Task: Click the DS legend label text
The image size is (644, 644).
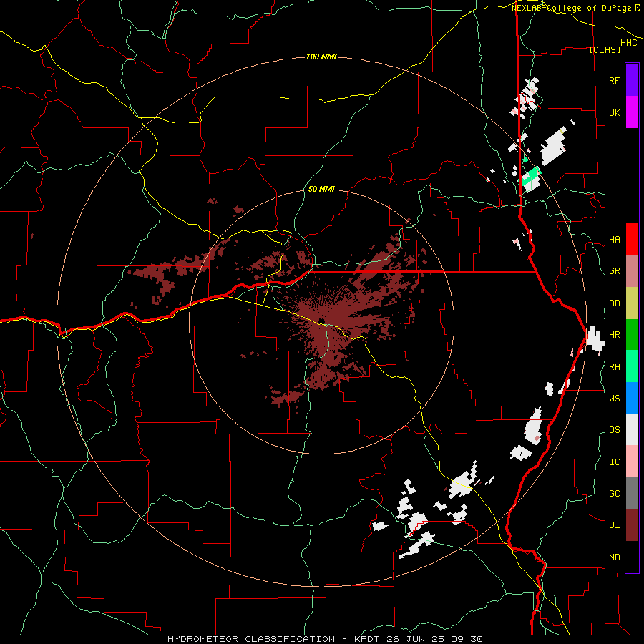Action: pos(614,430)
